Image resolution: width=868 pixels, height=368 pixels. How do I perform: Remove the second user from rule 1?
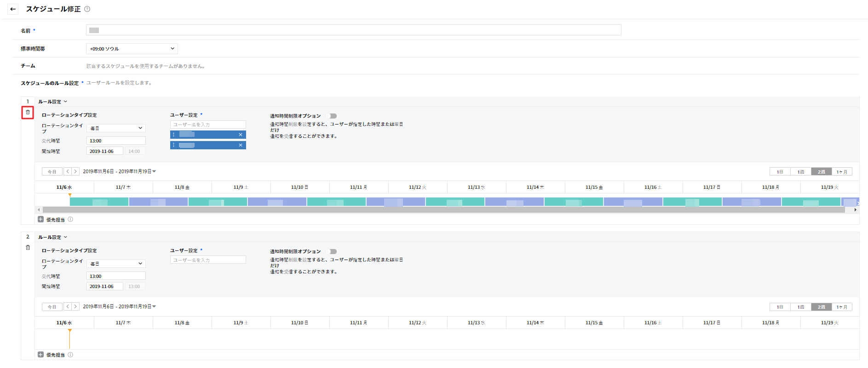click(240, 145)
